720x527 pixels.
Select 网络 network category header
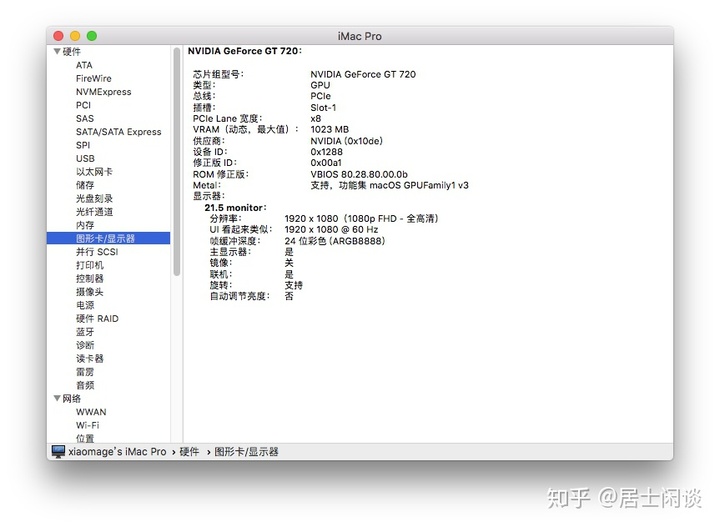point(72,398)
